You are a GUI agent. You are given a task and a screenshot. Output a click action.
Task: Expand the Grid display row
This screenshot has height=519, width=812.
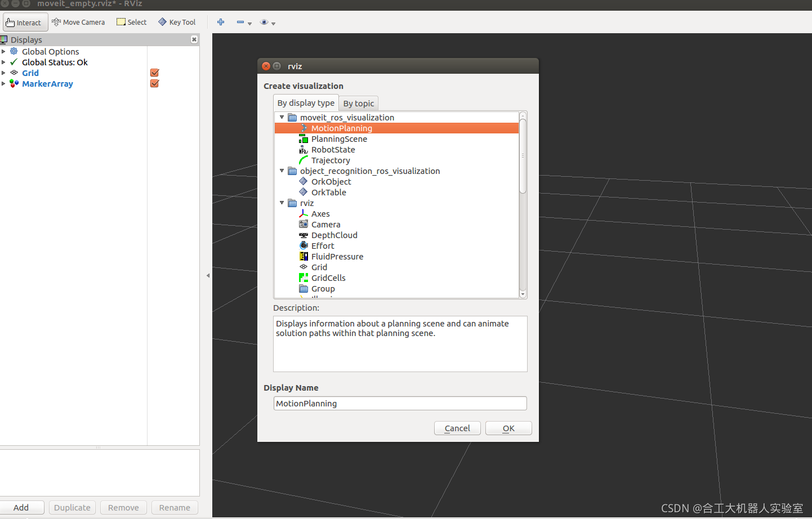tap(3, 73)
